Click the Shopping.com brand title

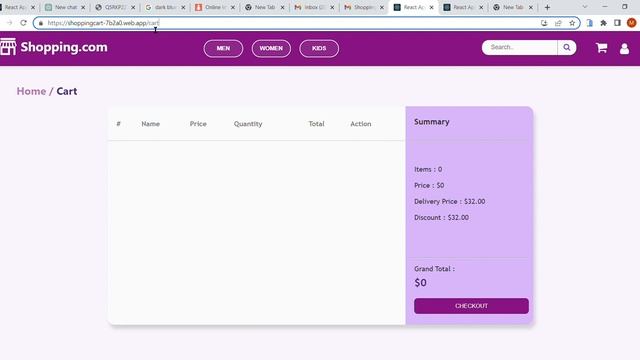point(64,47)
